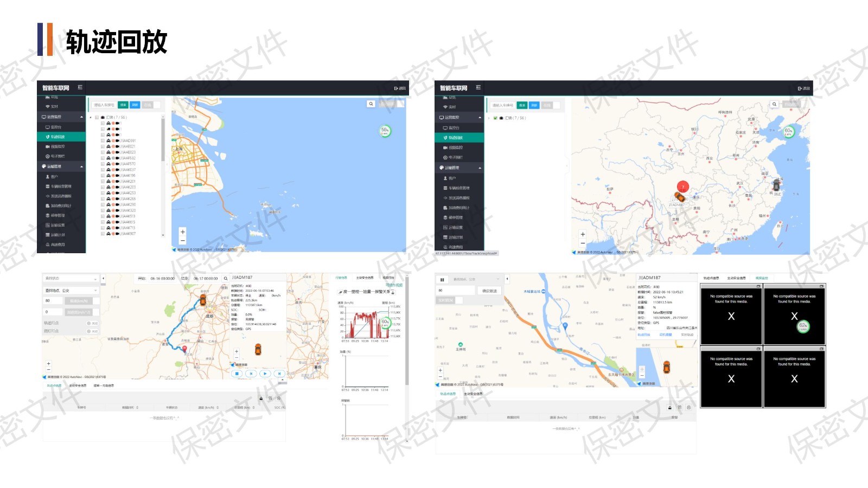
Task: Click the pause button in the bottom-right screenshot
Action: coord(442,280)
